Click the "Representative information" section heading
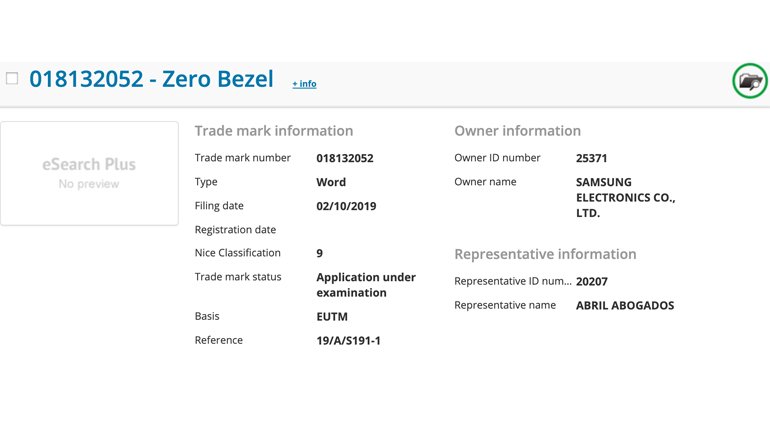The width and height of the screenshot is (770, 434). click(545, 254)
